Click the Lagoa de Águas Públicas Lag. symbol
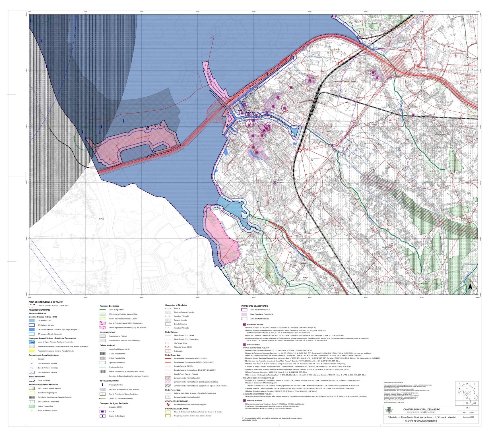This screenshot has height=448, width=493. pyautogui.click(x=32, y=342)
